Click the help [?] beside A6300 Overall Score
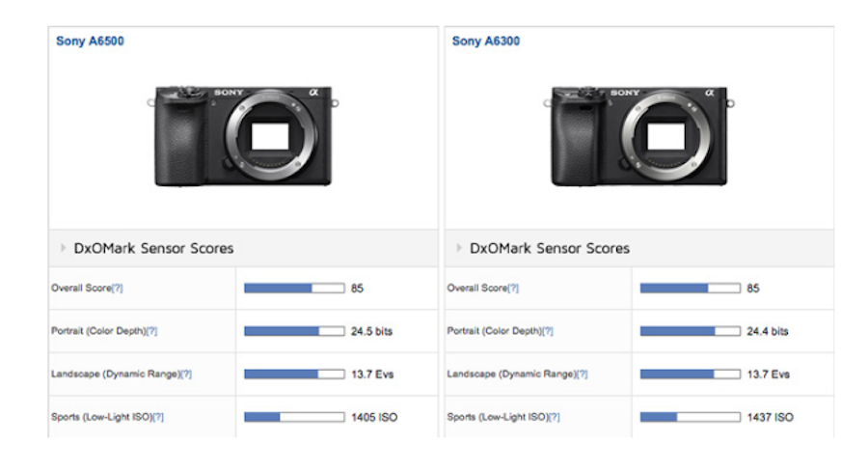Viewport: 868px width, 471px height. click(x=513, y=289)
